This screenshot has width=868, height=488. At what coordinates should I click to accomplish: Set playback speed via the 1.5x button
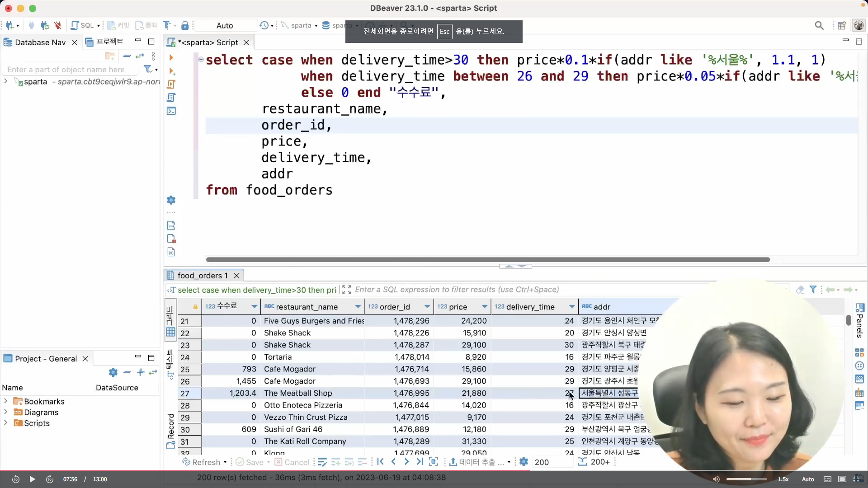(x=783, y=479)
